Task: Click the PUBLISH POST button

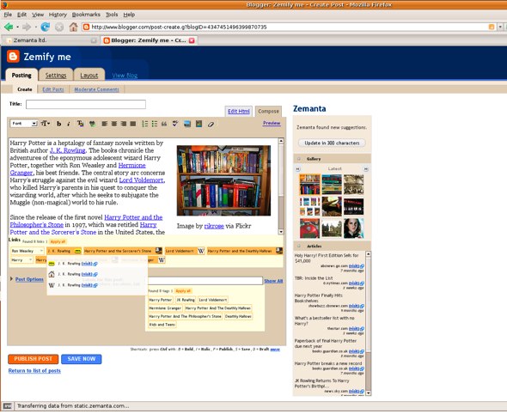Action: [33, 359]
